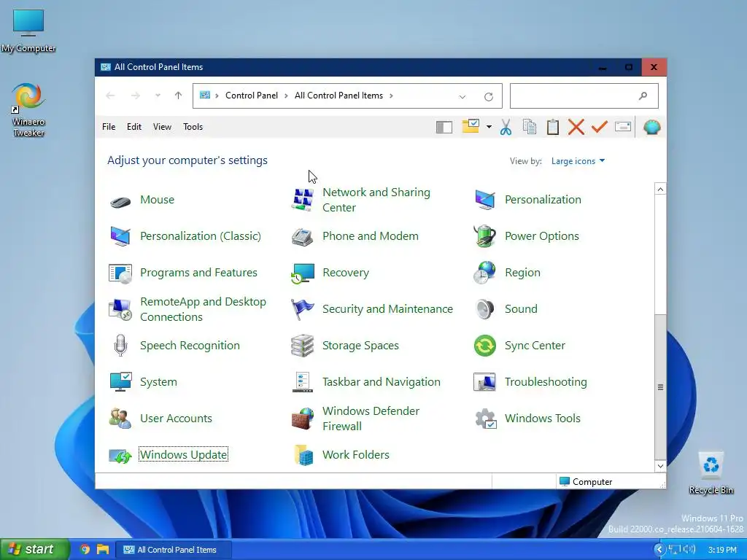Screen dimensions: 747x560
Task: Open the recent locations dropdown arrow
Action: (x=158, y=96)
